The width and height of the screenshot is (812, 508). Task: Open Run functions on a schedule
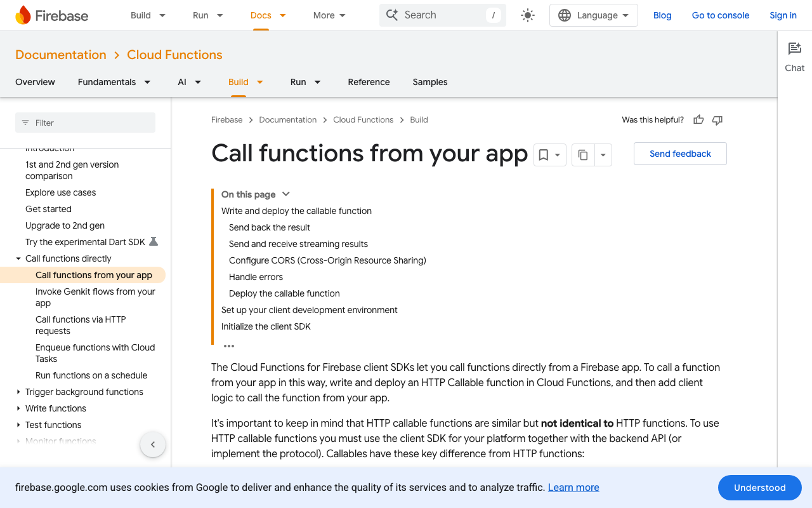coord(91,375)
